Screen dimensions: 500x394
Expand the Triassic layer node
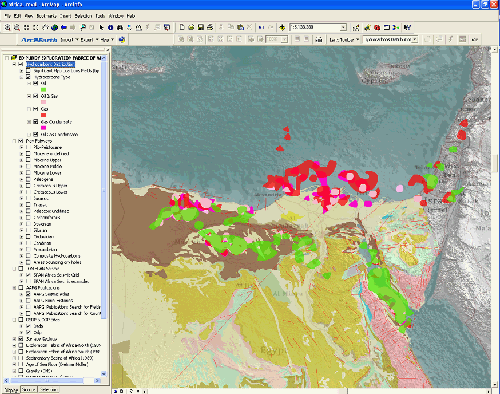[21, 205]
